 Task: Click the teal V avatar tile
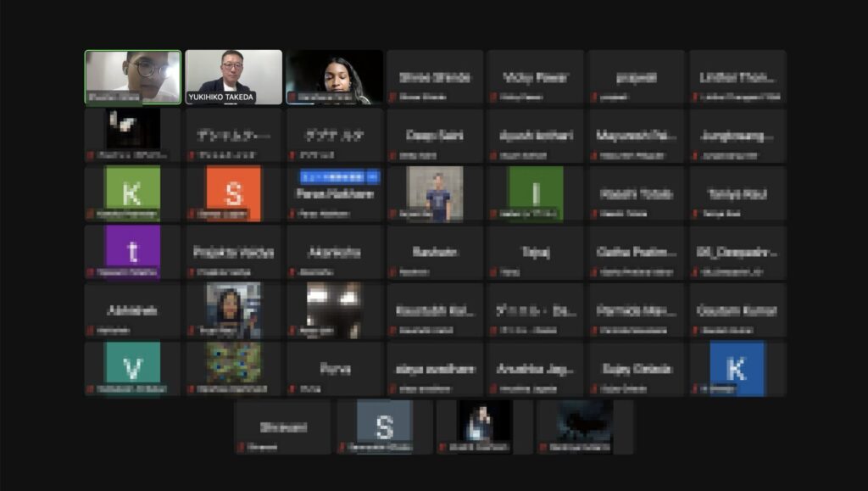point(132,369)
